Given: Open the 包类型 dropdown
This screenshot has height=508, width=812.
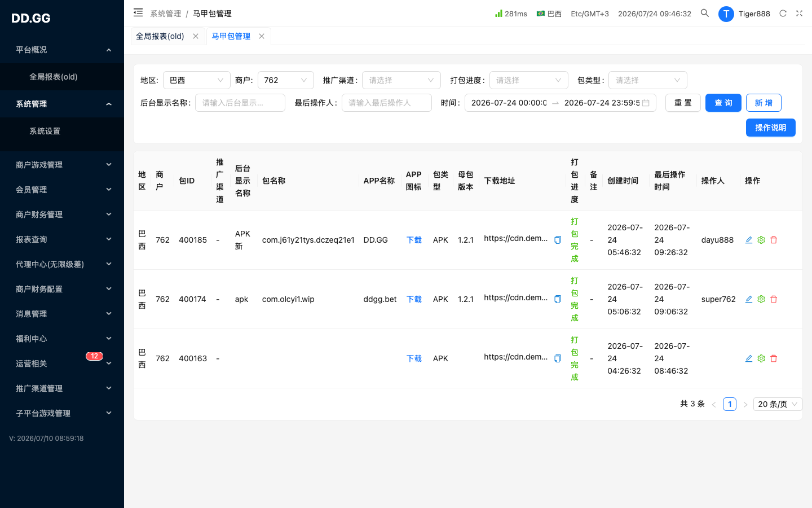Looking at the screenshot, I should [x=648, y=80].
